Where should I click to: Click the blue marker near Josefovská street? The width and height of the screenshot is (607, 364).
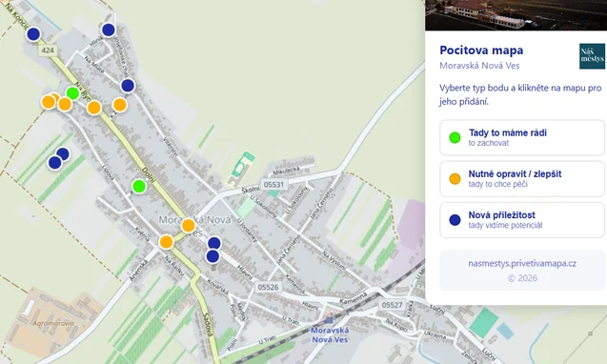coord(128,85)
